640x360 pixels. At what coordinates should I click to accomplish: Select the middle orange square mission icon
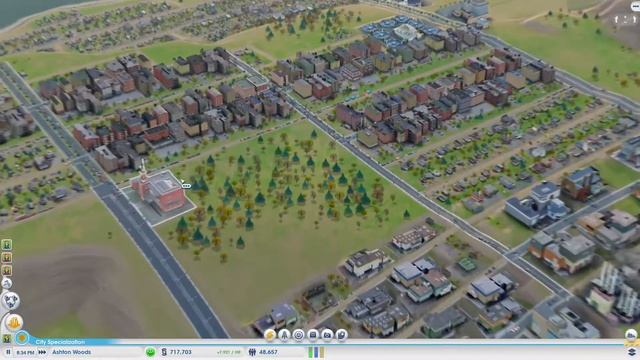click(x=7, y=258)
